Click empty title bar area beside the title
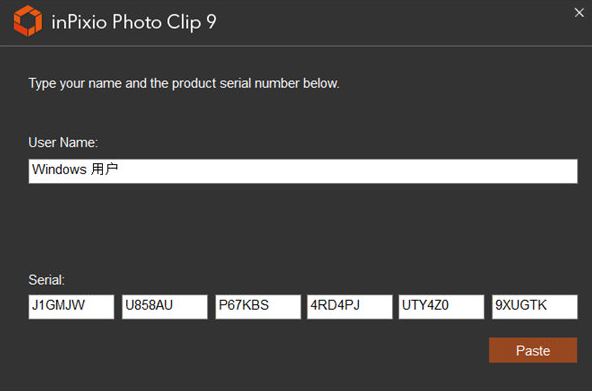 pyautogui.click(x=378, y=22)
